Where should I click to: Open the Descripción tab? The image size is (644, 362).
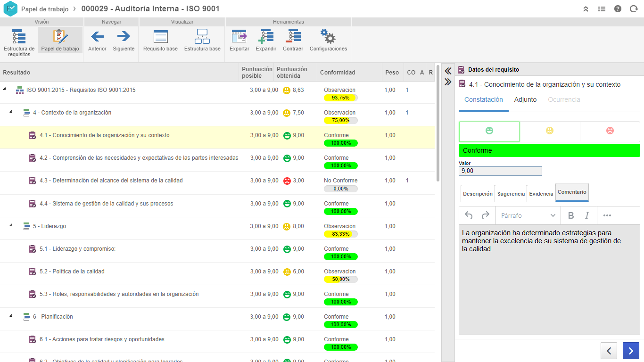click(478, 194)
